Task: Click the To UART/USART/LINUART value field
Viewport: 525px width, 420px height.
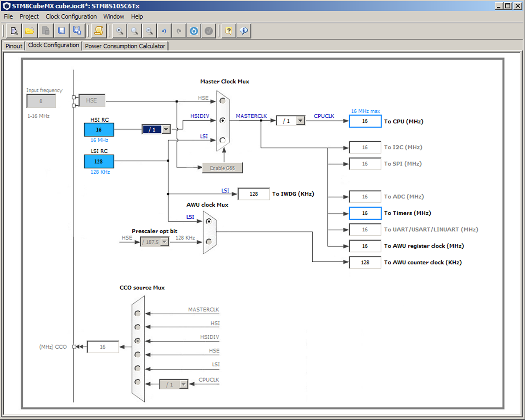Action: coord(365,229)
